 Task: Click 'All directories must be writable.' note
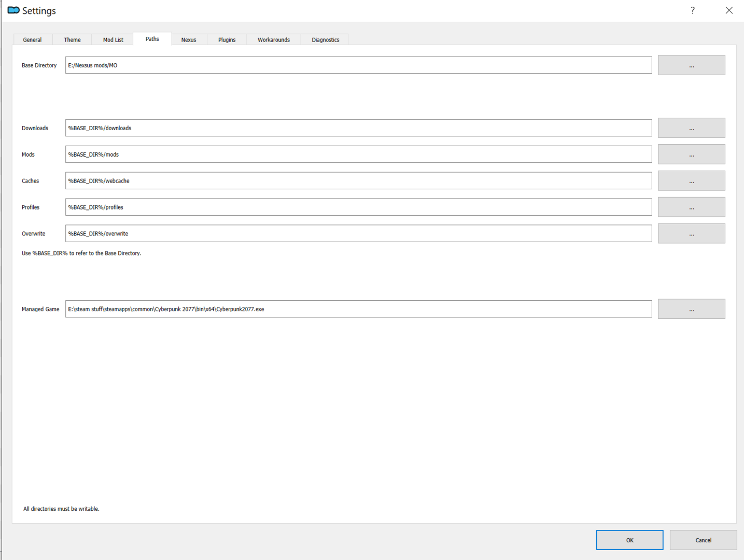click(x=61, y=509)
